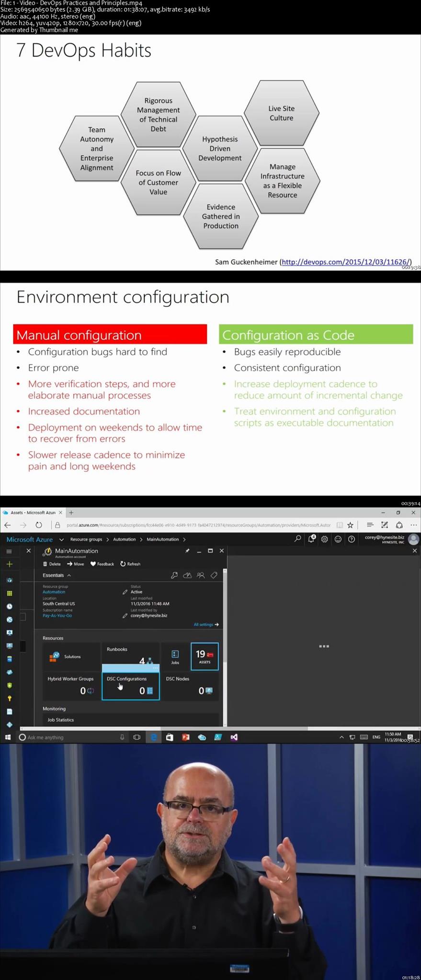Click the keys icon in Essentials bar
The height and width of the screenshot is (980, 421).
coord(174,575)
